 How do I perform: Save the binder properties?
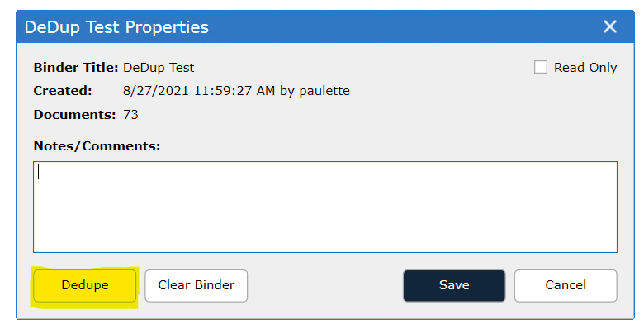(x=454, y=285)
